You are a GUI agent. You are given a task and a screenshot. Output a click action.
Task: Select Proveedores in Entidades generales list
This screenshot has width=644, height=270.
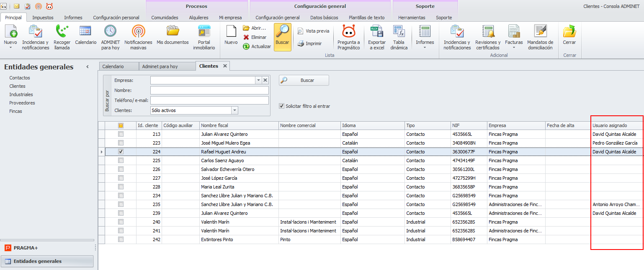22,103
